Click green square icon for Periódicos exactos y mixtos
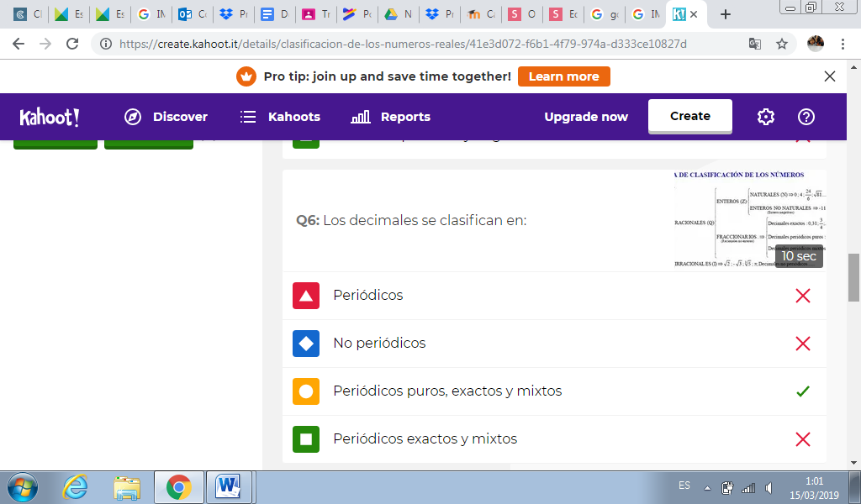861x504 pixels. [306, 439]
